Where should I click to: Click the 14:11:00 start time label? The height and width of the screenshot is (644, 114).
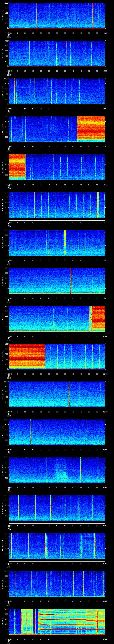pos(9,412)
